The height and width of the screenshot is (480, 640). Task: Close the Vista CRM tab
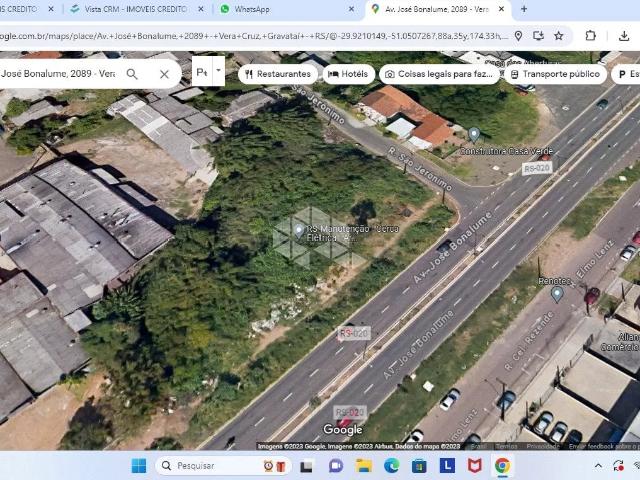click(201, 9)
